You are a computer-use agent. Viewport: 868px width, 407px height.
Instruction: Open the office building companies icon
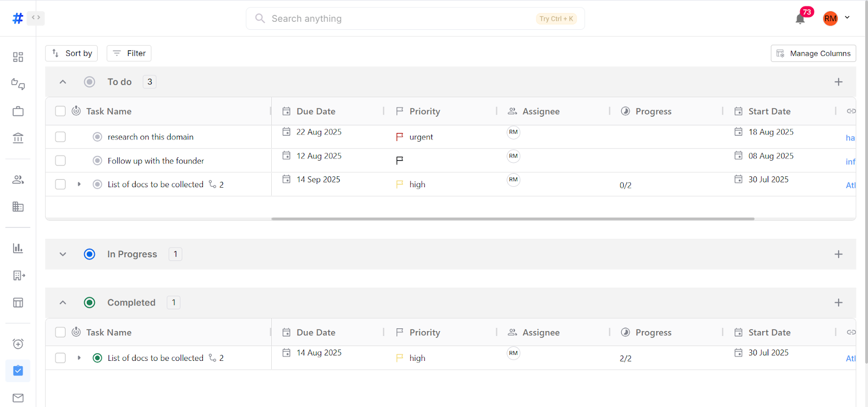click(x=18, y=207)
